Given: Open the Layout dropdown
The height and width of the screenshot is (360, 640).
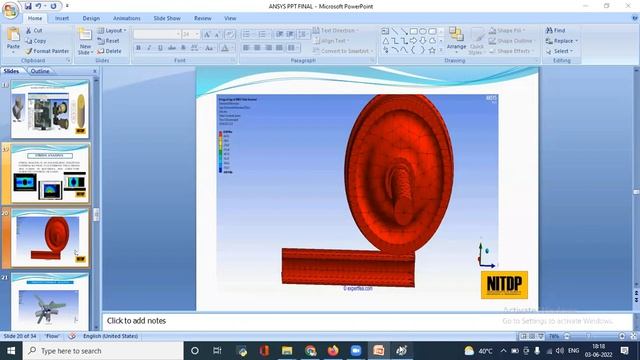Looking at the screenshot, I should pyautogui.click(x=112, y=31).
